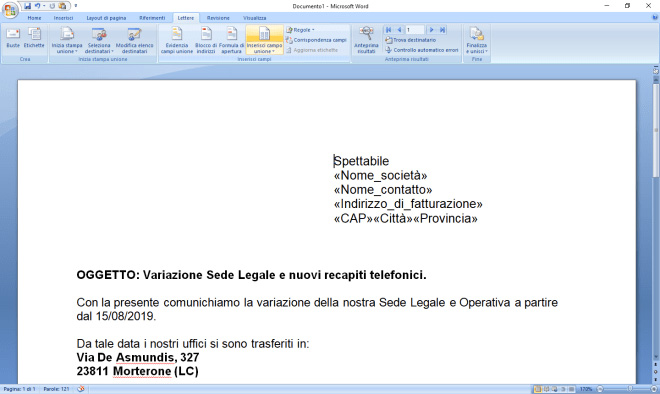Adjust the zoom slider in status bar
660x394 pixels.
(x=630, y=389)
